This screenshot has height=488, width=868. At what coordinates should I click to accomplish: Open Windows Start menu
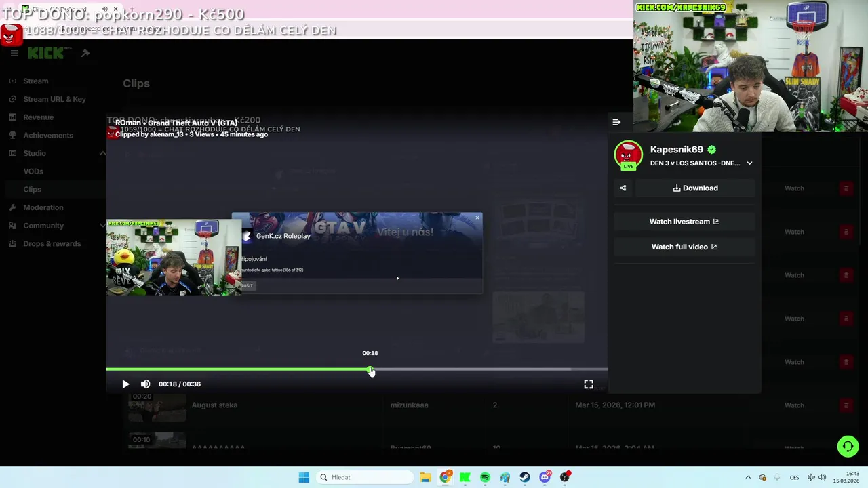click(x=304, y=477)
